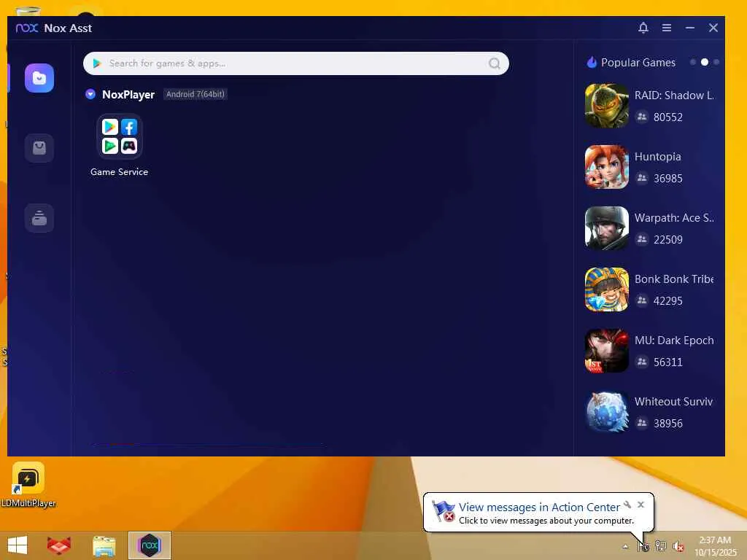This screenshot has width=747, height=560.
Task: Switch to first Popular Games page dot
Action: 693,63
